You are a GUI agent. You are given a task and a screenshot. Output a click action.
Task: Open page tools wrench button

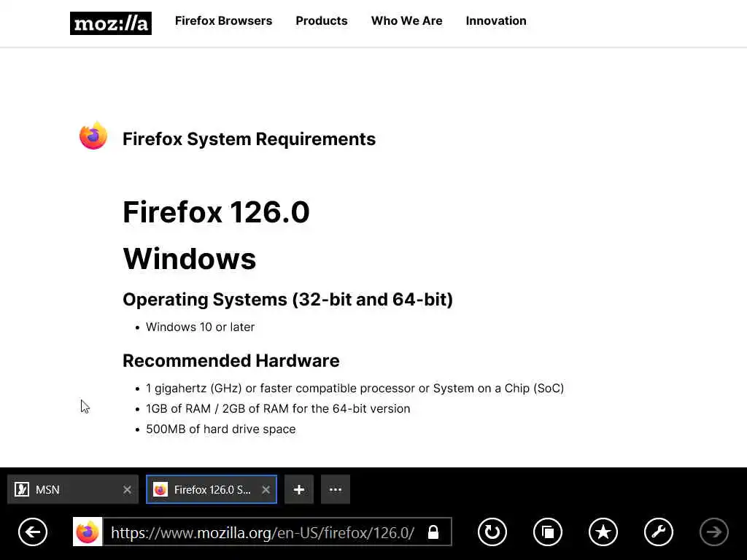point(659,532)
